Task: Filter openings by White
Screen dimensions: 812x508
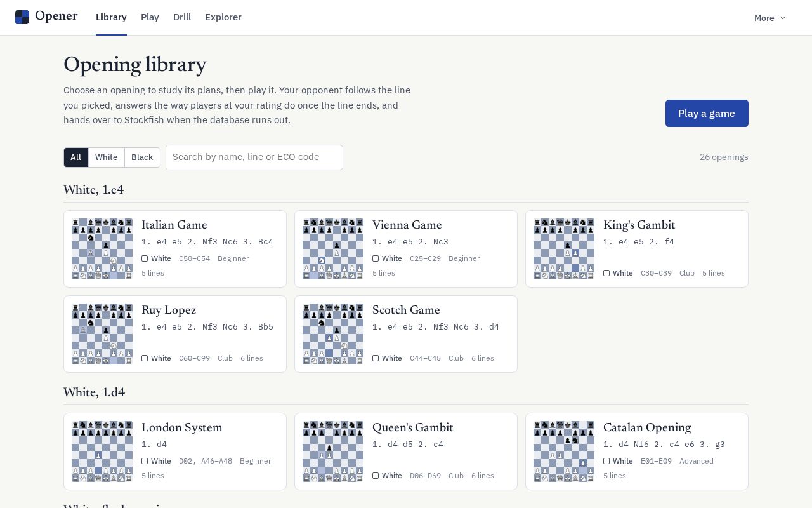Action: click(x=107, y=157)
